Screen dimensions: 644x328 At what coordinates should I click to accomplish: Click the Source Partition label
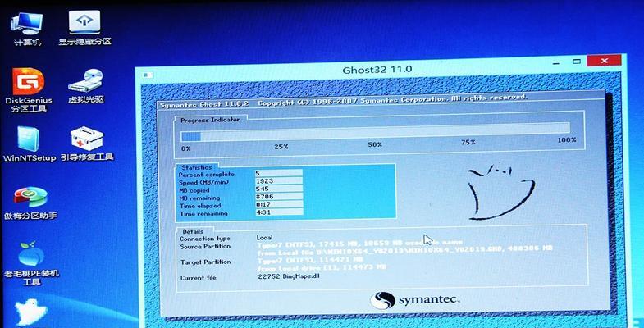(205, 246)
